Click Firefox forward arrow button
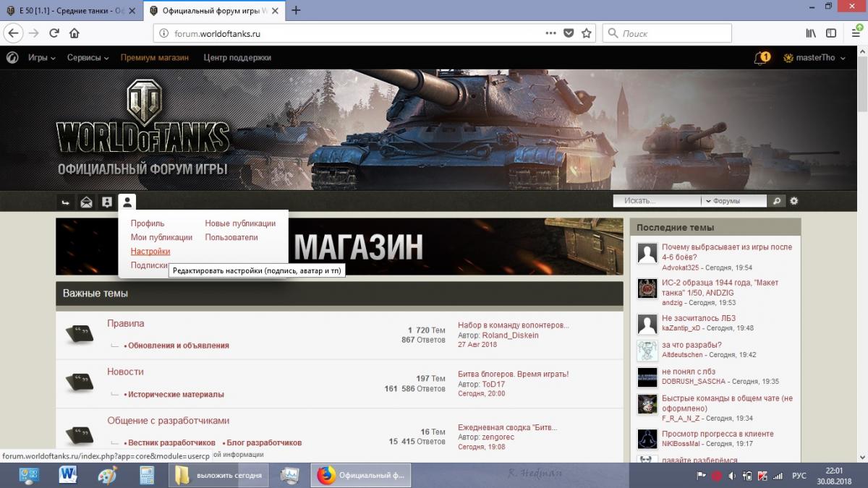The image size is (868, 488). click(34, 33)
